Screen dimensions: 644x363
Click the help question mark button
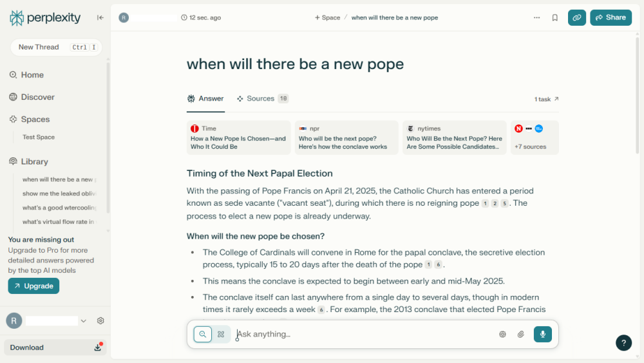pos(623,342)
